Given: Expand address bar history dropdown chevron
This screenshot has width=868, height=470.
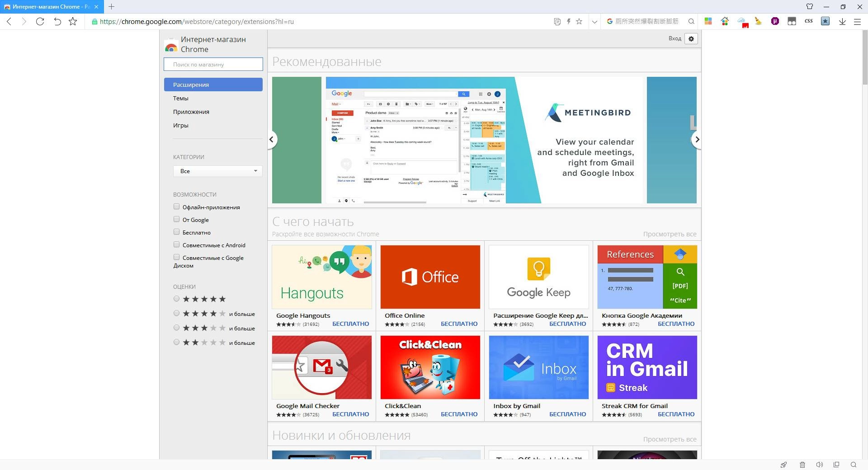Looking at the screenshot, I should [x=594, y=21].
